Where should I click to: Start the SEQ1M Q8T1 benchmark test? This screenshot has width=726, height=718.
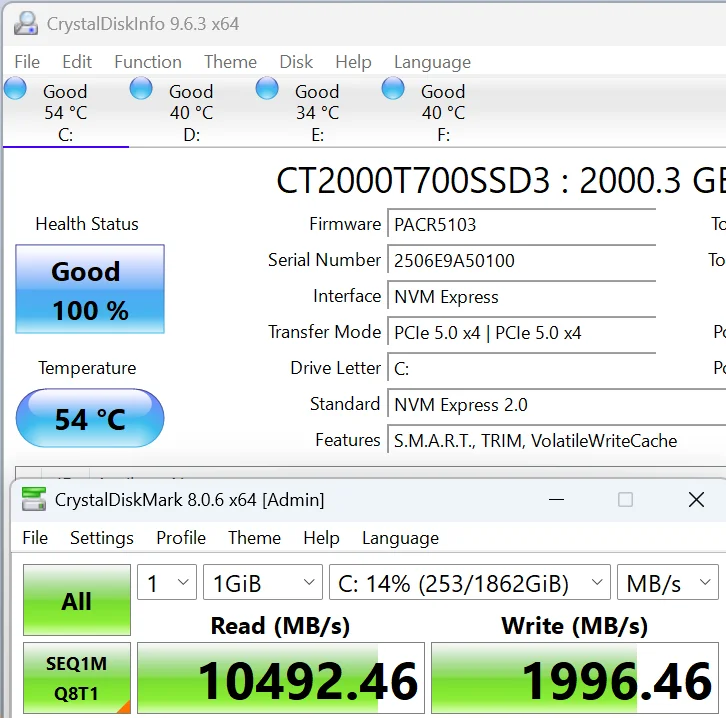(x=77, y=678)
